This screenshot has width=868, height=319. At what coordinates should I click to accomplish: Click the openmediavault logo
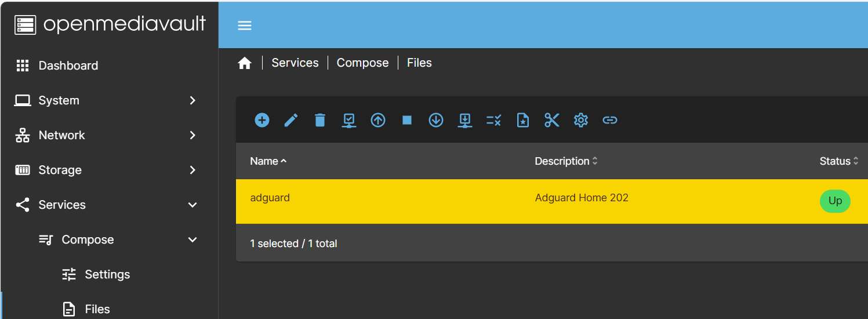[110, 24]
